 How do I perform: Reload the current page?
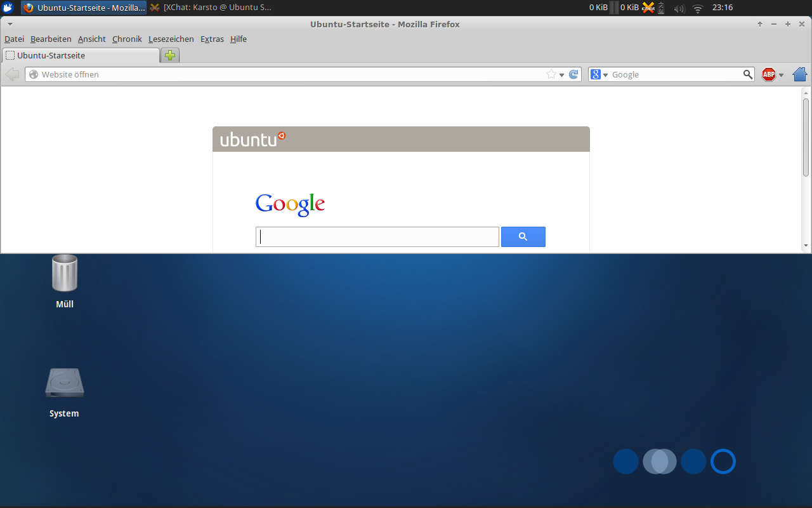(573, 74)
